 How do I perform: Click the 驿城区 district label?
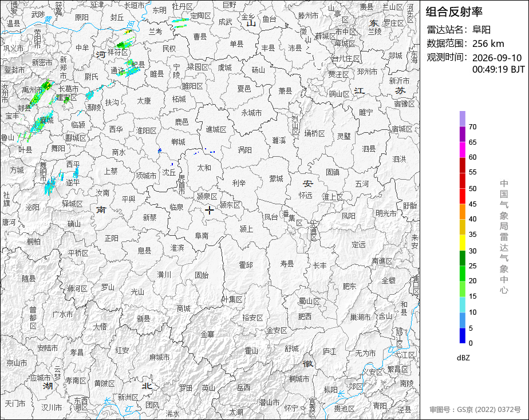73,204
